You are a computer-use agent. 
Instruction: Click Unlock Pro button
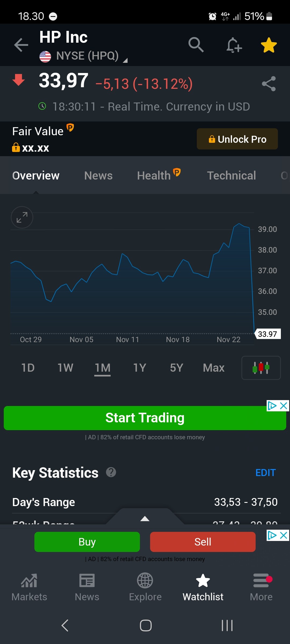(x=237, y=139)
